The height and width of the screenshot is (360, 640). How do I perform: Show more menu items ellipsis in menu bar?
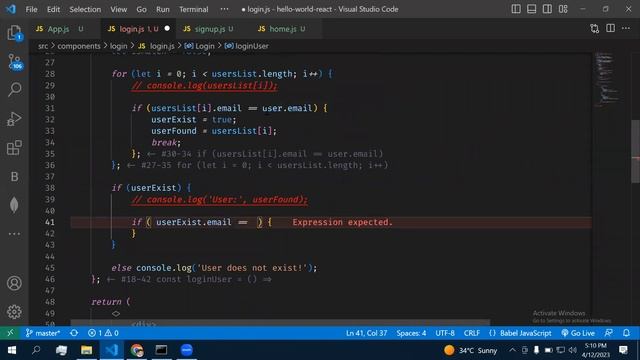tap(224, 9)
